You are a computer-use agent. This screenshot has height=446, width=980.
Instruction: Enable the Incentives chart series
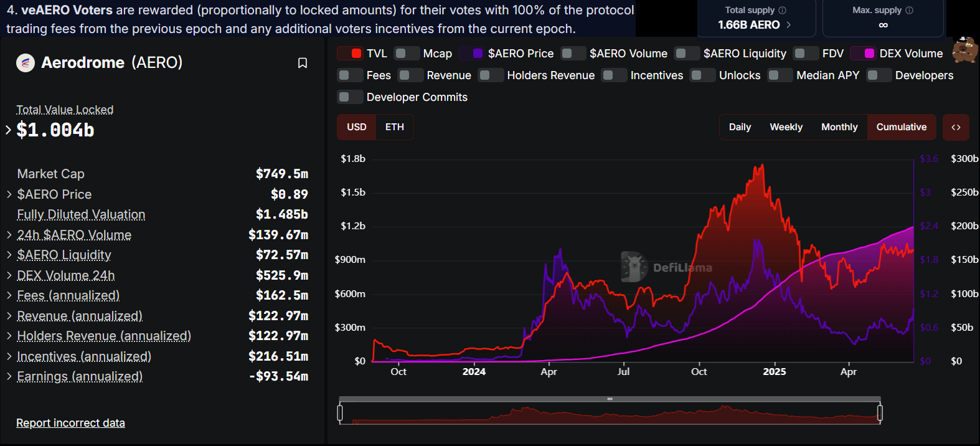tap(614, 75)
